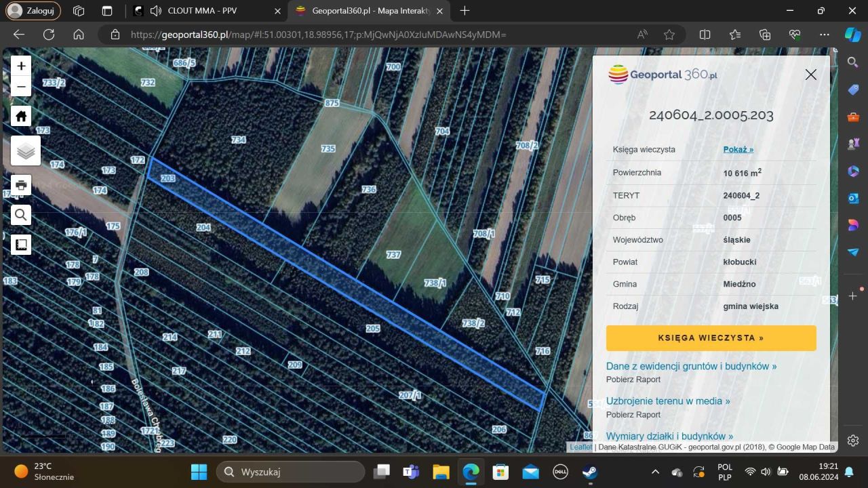Zoom out on the map

click(x=21, y=86)
